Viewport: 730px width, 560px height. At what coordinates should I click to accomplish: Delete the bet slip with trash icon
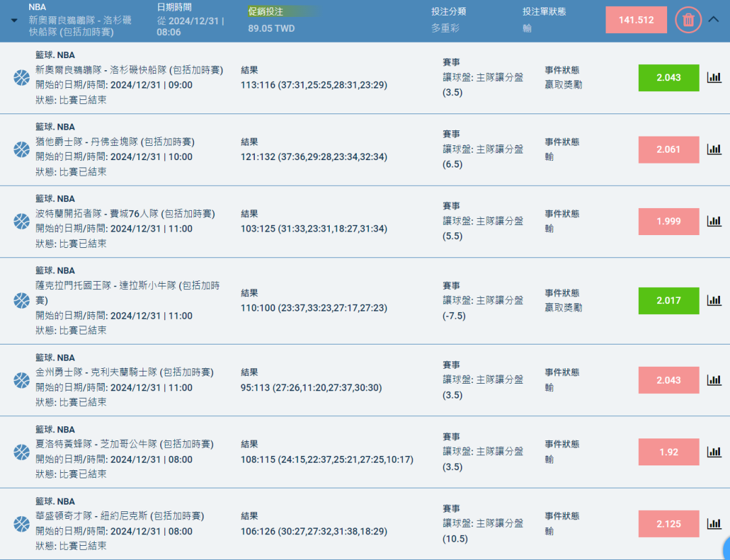tap(688, 20)
